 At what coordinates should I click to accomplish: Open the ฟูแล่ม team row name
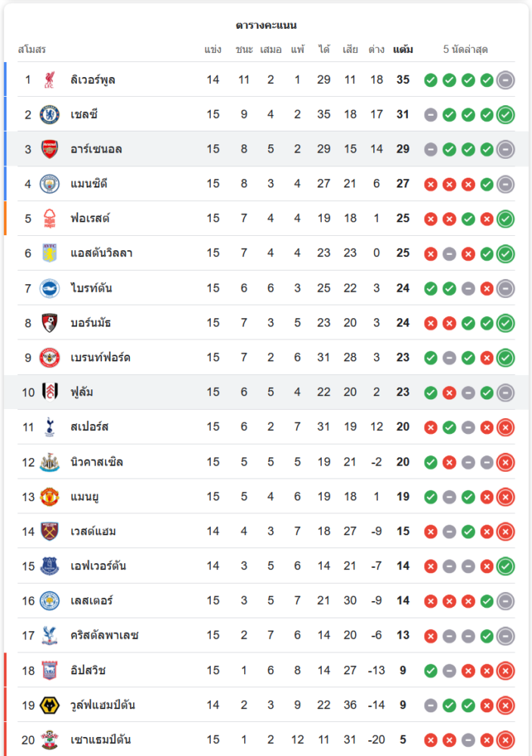pyautogui.click(x=82, y=392)
